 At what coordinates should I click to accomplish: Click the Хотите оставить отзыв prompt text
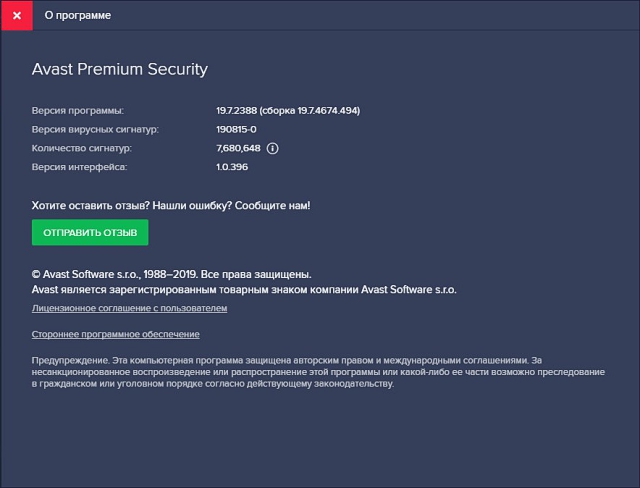(171, 205)
